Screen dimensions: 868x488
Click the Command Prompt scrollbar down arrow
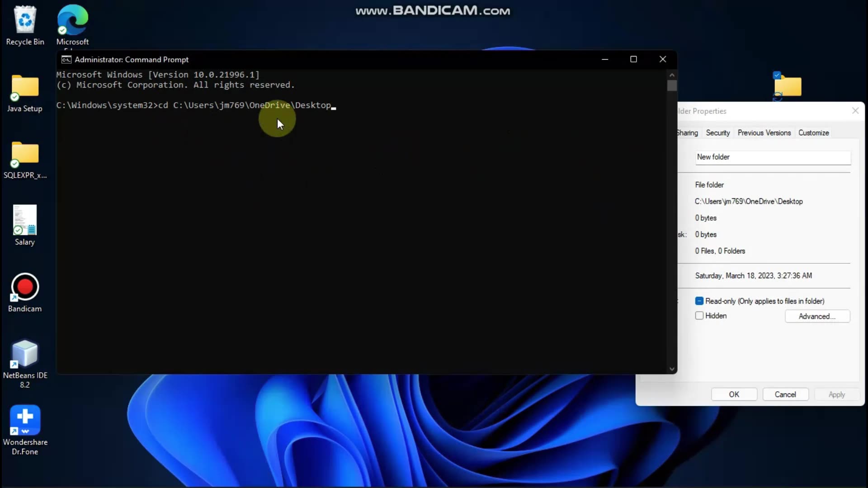pos(672,369)
